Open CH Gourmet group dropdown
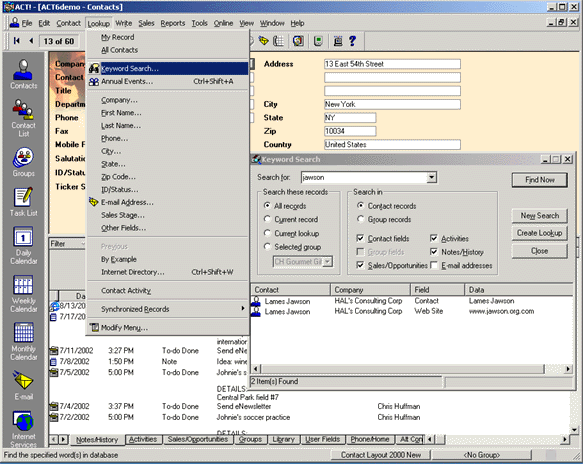This screenshot has width=583, height=464. (328, 262)
